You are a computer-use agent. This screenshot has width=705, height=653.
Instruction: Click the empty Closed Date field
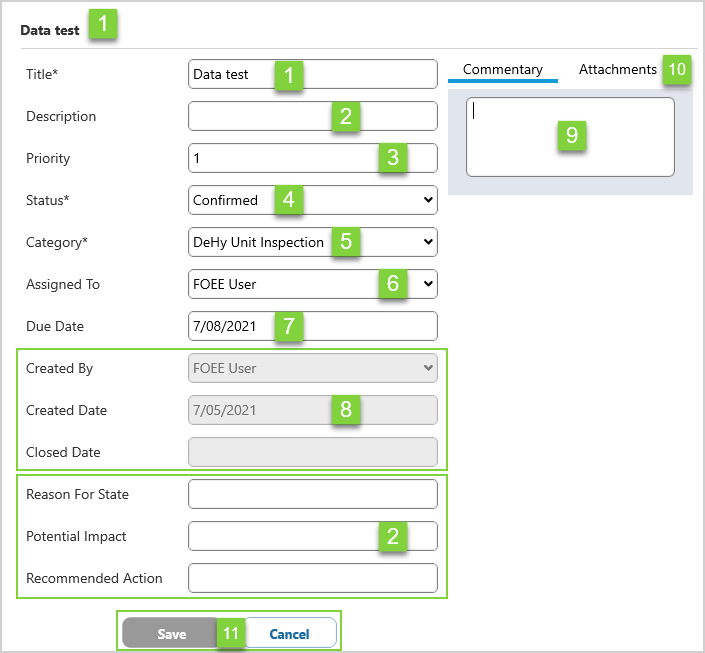pyautogui.click(x=312, y=453)
